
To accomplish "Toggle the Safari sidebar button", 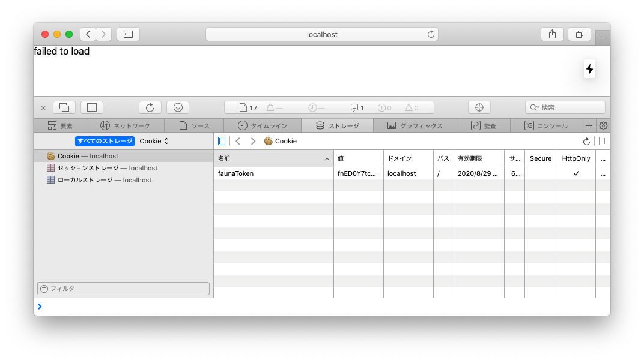I will [x=128, y=34].
